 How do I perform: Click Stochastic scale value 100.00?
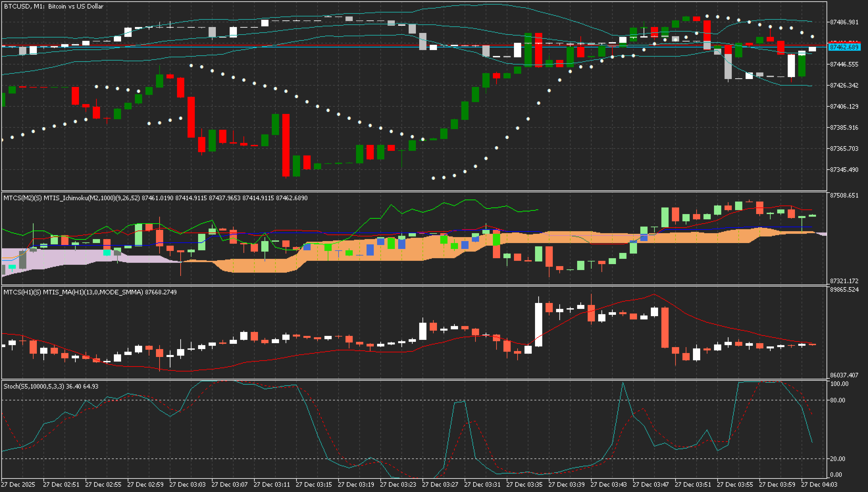[839, 384]
